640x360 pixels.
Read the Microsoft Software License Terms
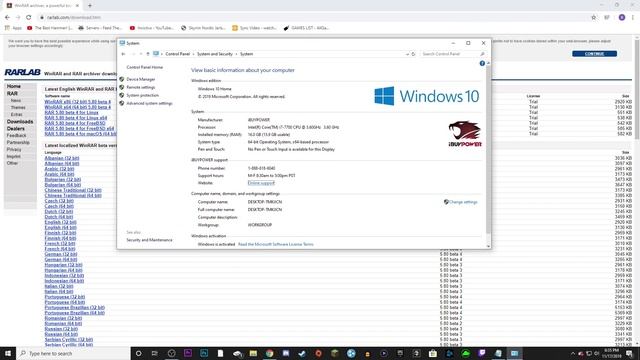(276, 244)
